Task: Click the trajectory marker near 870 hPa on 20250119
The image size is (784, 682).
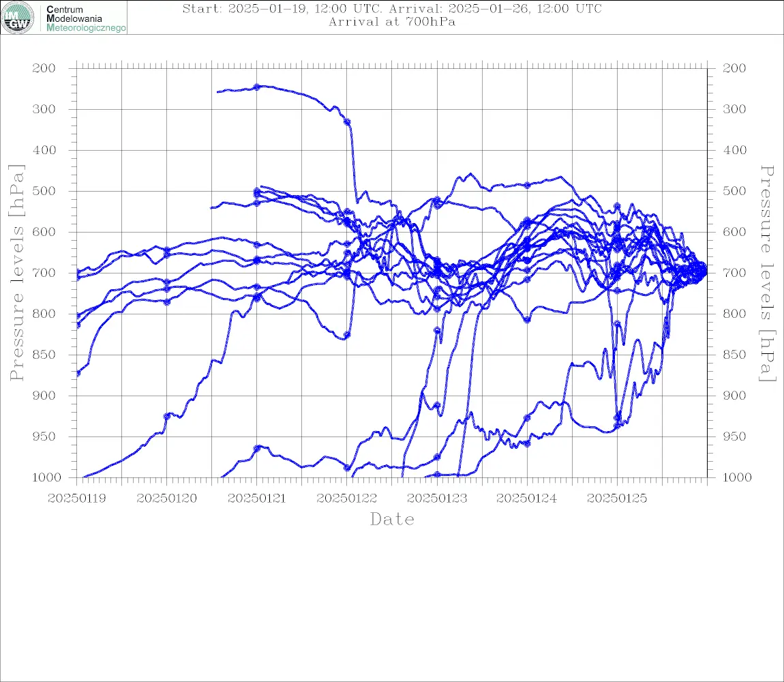Action: [78, 373]
